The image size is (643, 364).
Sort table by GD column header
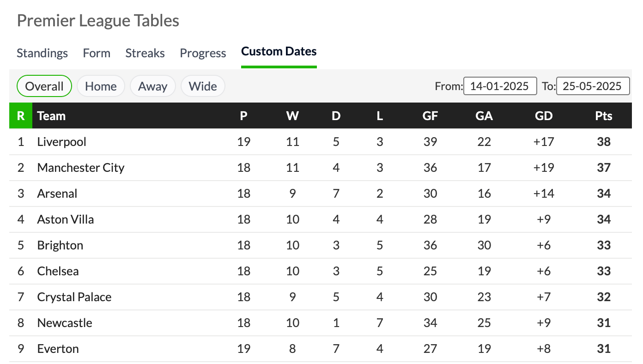[x=543, y=115]
